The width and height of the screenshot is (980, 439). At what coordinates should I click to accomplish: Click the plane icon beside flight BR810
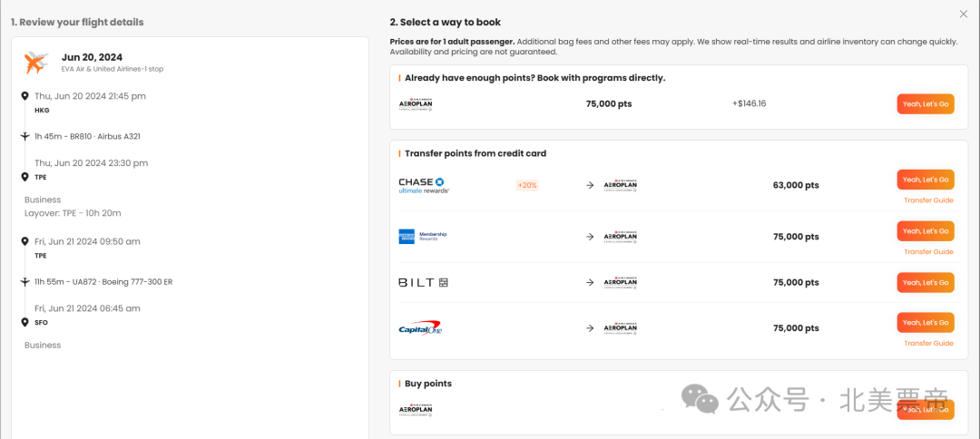(x=25, y=136)
